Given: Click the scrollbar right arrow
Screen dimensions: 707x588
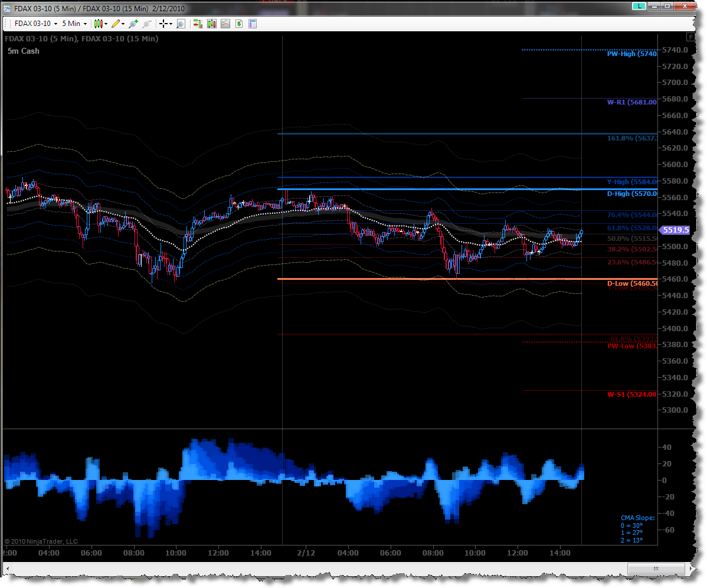Looking at the screenshot, I should 690,569.
